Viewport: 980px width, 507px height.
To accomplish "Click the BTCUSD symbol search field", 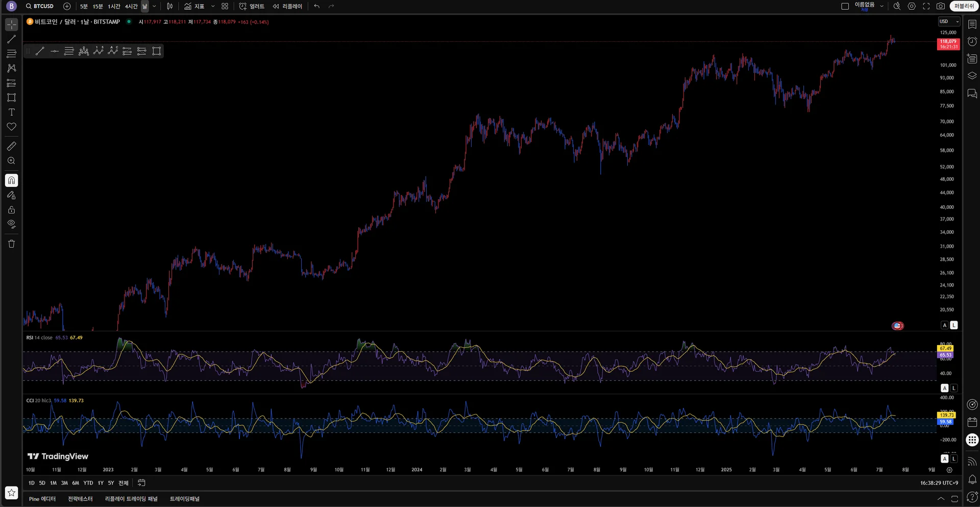I will point(40,6).
